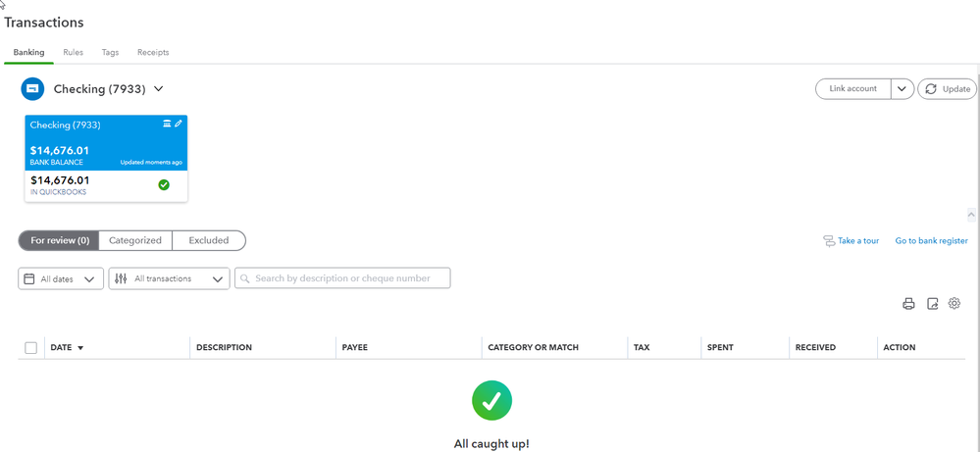Image resolution: width=980 pixels, height=452 pixels.
Task: Open the Go to bank register link
Action: tap(931, 240)
